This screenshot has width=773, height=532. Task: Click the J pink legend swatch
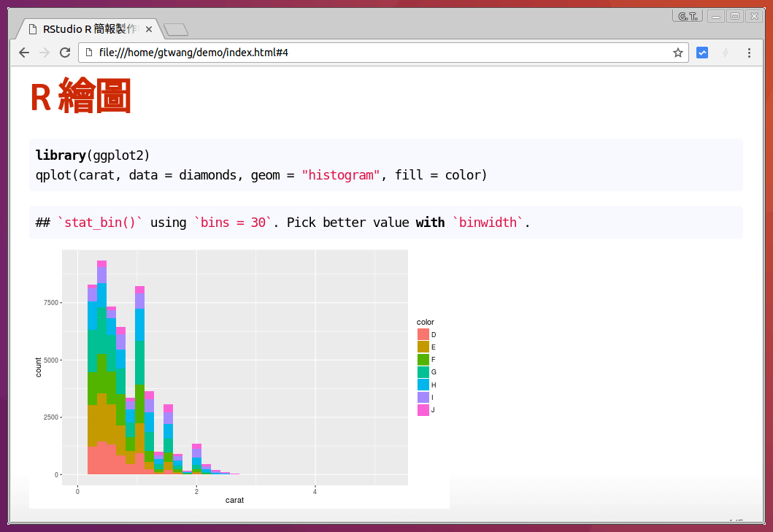pos(423,410)
